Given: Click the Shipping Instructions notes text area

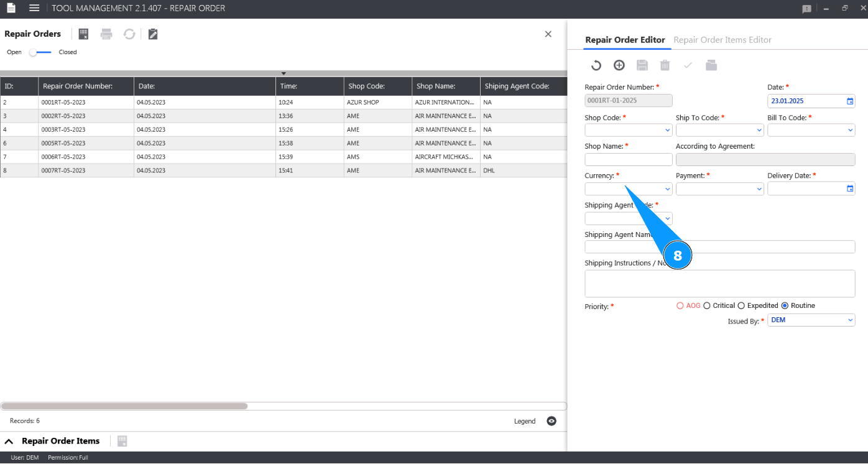Looking at the screenshot, I should coord(720,284).
